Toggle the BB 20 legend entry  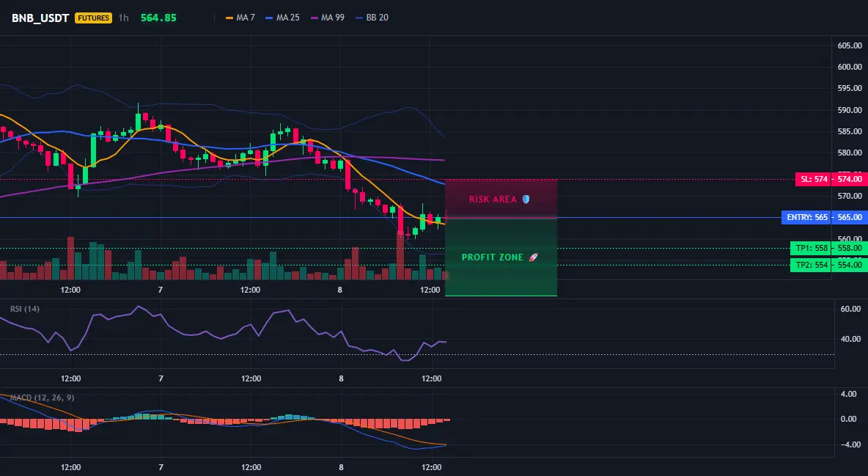click(372, 18)
